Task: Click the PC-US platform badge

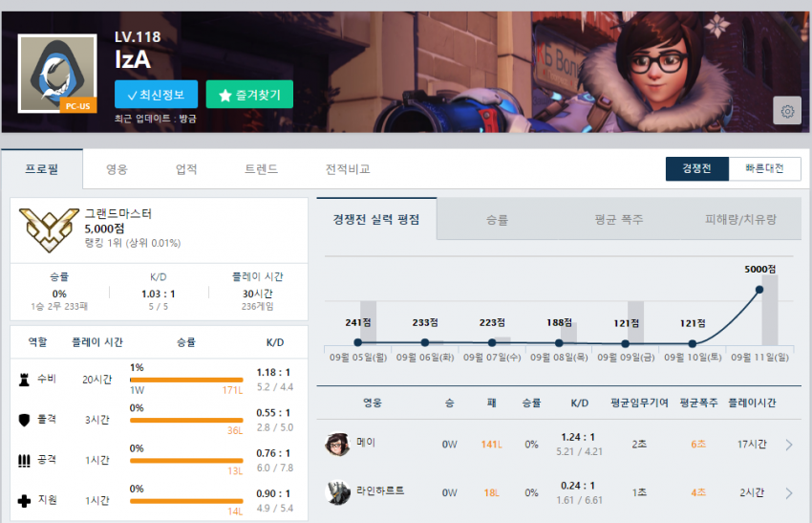Action: (78, 106)
